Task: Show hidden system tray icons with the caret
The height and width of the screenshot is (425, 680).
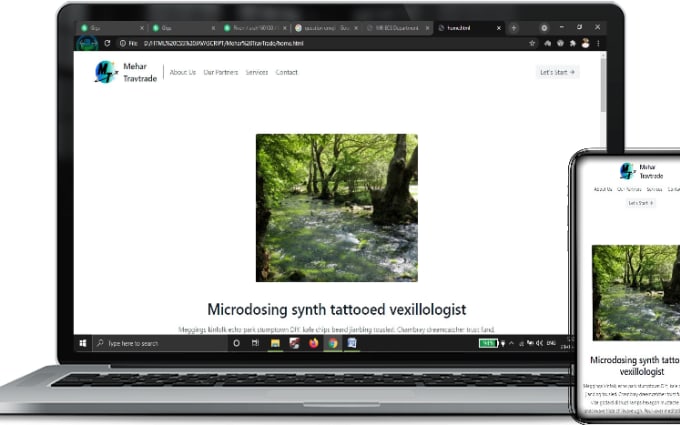Action: coord(511,343)
